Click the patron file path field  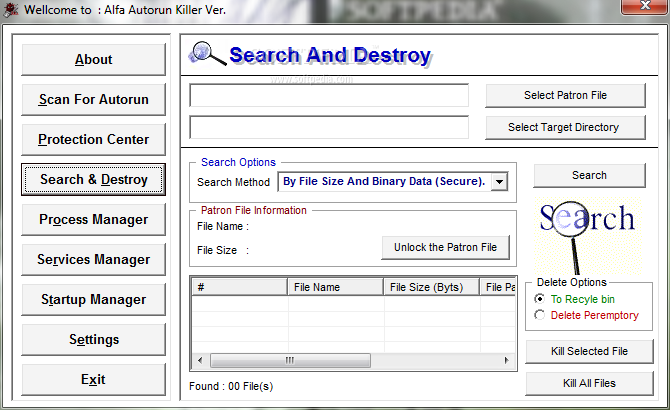click(329, 95)
